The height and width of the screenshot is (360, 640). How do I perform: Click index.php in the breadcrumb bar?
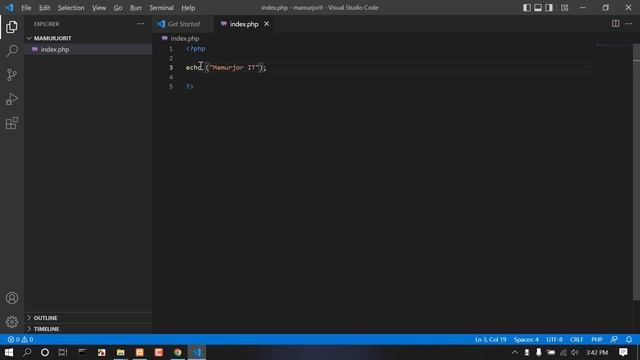point(185,38)
